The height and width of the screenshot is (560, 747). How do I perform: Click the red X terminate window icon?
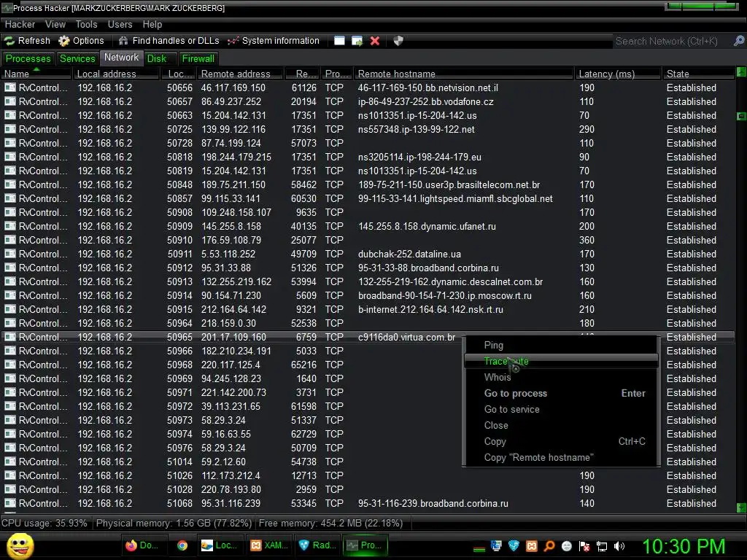[375, 41]
